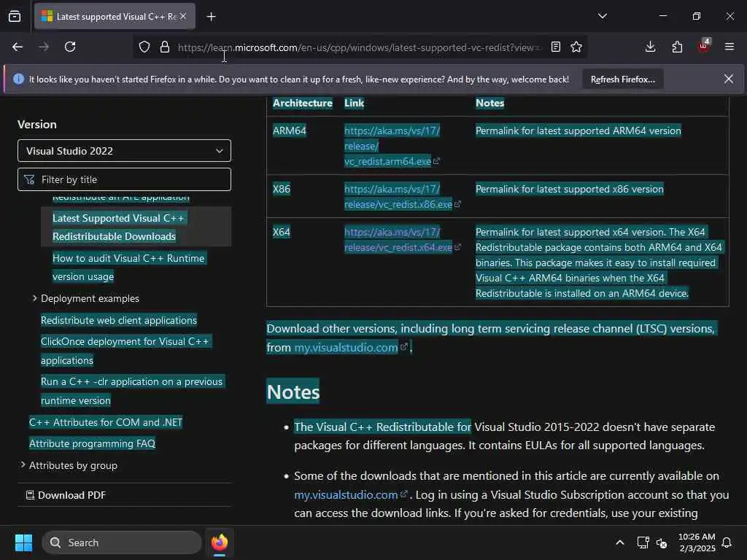Open the extensions puzzle icon

(677, 47)
